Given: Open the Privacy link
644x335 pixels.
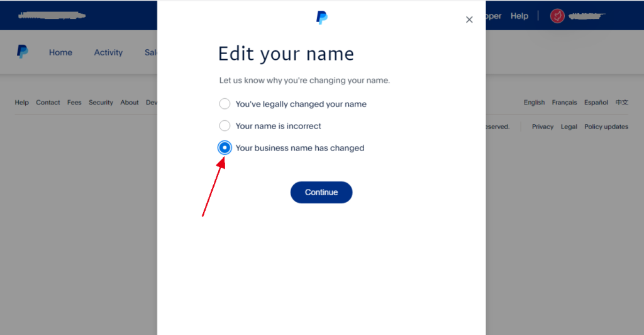Looking at the screenshot, I should point(542,127).
